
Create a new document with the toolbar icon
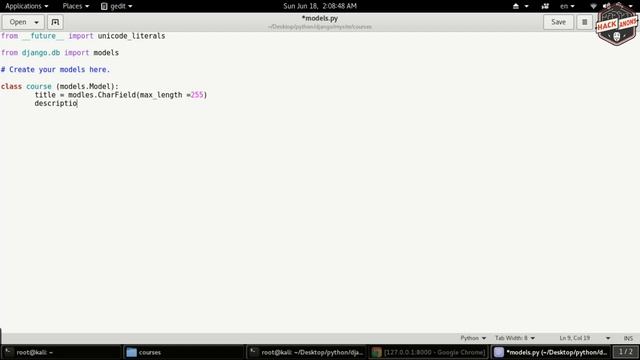click(55, 22)
